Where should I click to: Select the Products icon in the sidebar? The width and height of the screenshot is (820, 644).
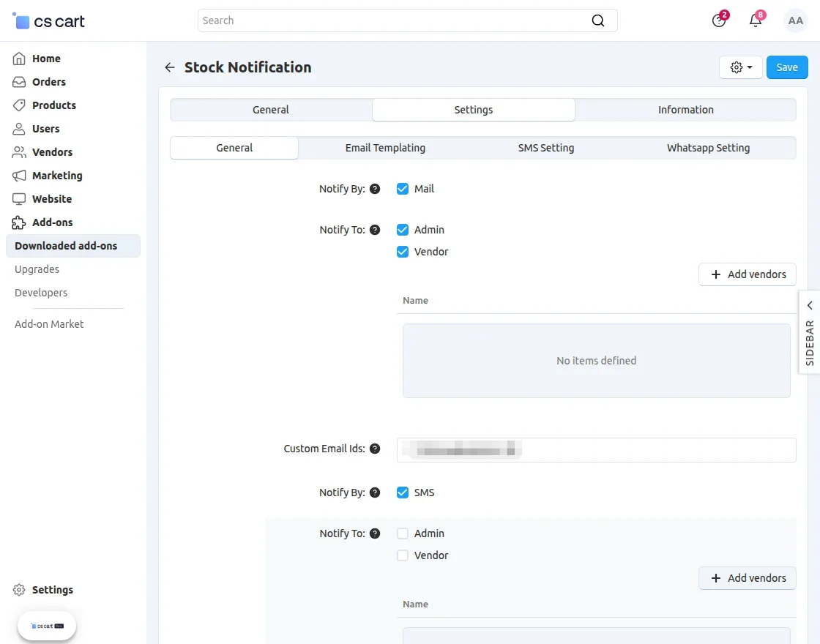pos(20,105)
